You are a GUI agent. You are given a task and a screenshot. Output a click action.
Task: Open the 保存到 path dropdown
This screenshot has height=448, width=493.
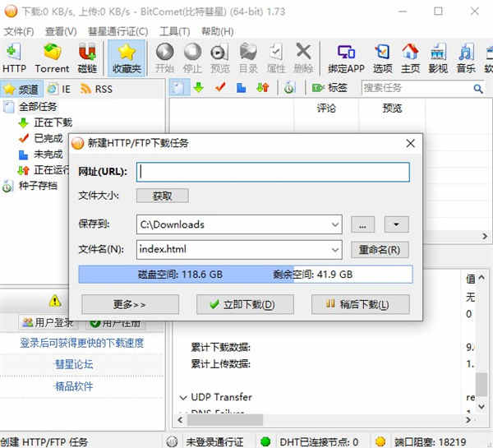(x=334, y=224)
